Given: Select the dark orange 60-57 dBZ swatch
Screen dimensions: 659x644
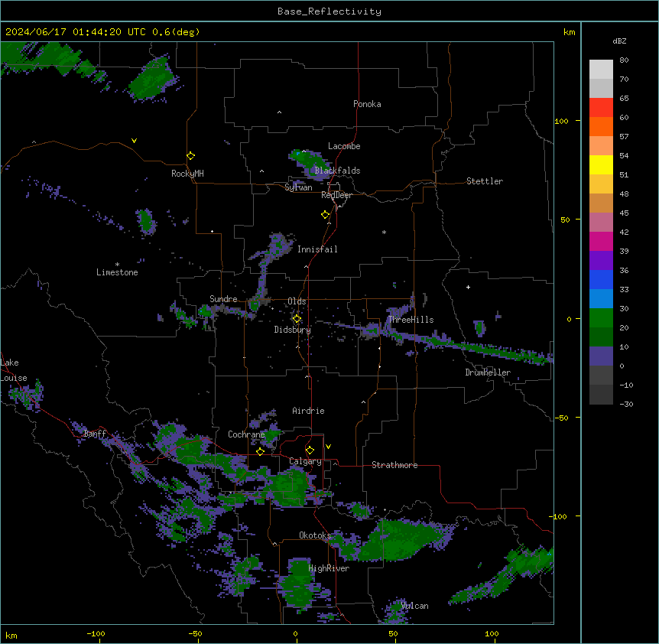Looking at the screenshot, I should tap(601, 126).
